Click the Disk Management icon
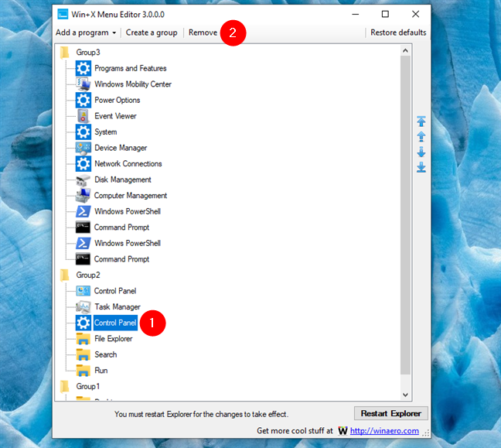 [83, 180]
